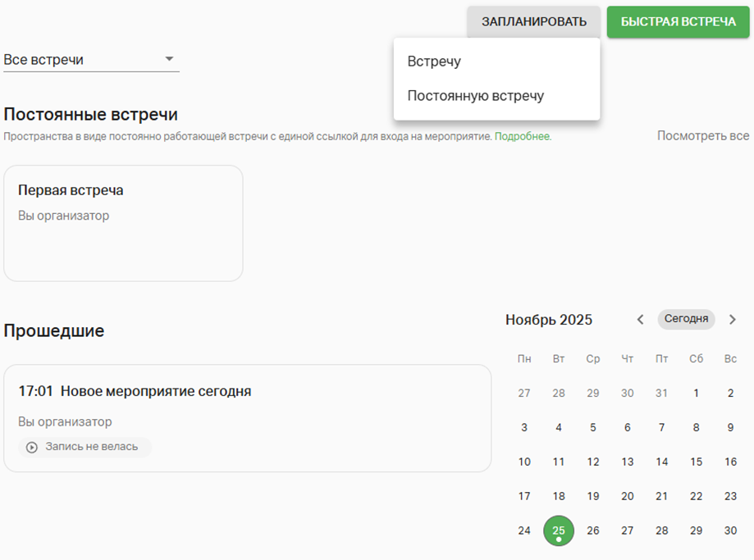This screenshot has width=754, height=560.
Task: Click the "Запись не велась" badge
Action: click(x=85, y=448)
